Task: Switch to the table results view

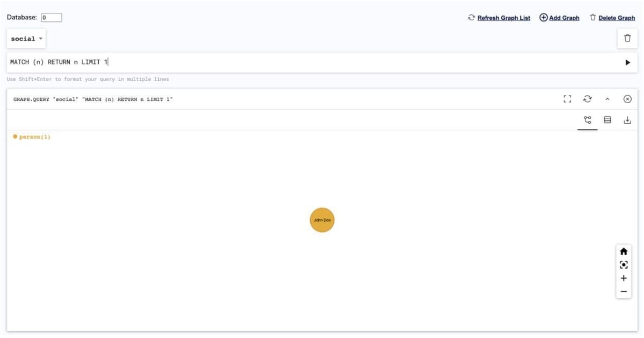Action: point(608,120)
